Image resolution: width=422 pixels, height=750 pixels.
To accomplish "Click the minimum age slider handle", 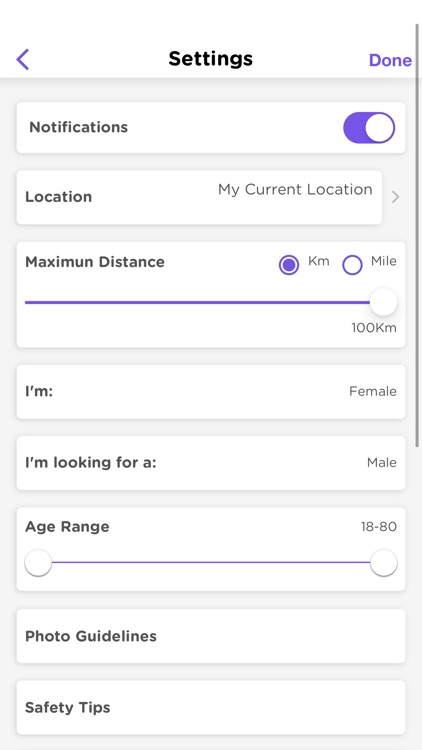I will click(x=38, y=562).
